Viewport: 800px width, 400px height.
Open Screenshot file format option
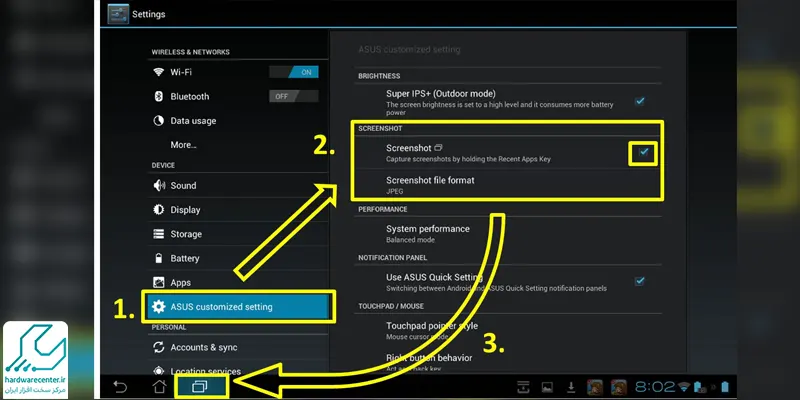[x=508, y=185]
